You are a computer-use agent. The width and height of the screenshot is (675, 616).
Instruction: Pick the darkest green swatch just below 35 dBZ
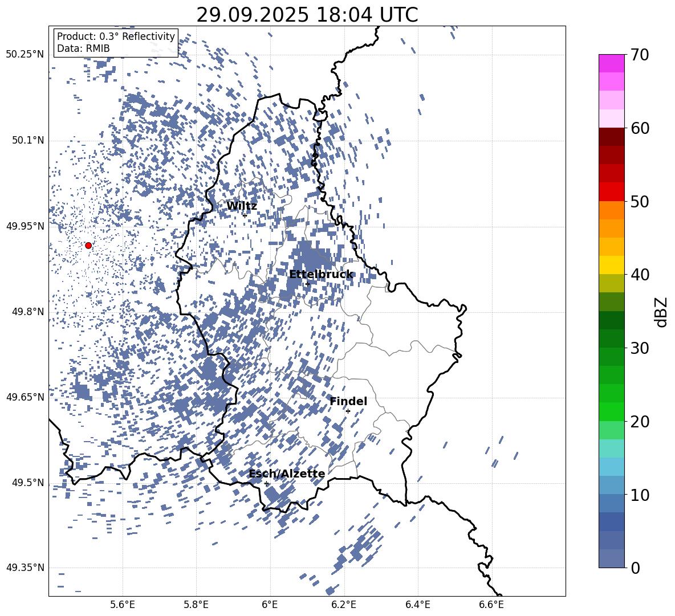611,320
